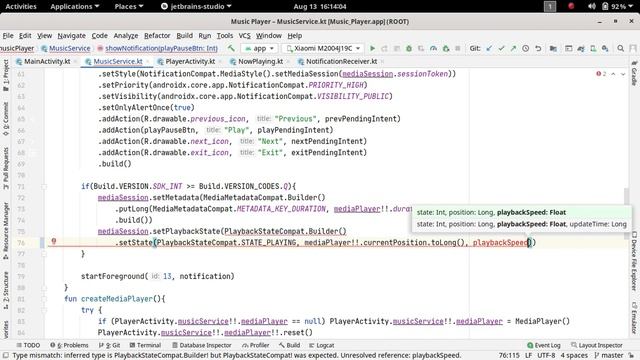Click the LF line separator indicator

pos(528,355)
